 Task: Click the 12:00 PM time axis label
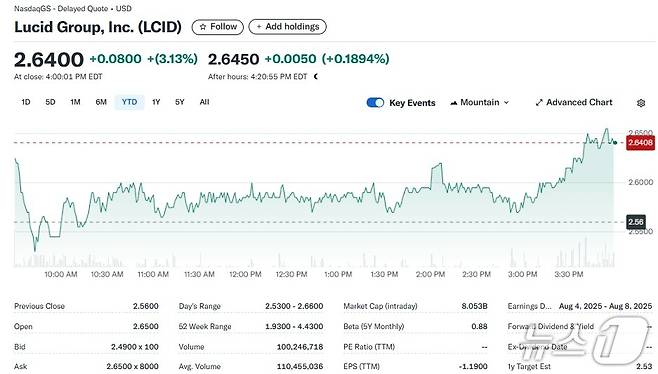point(245,274)
